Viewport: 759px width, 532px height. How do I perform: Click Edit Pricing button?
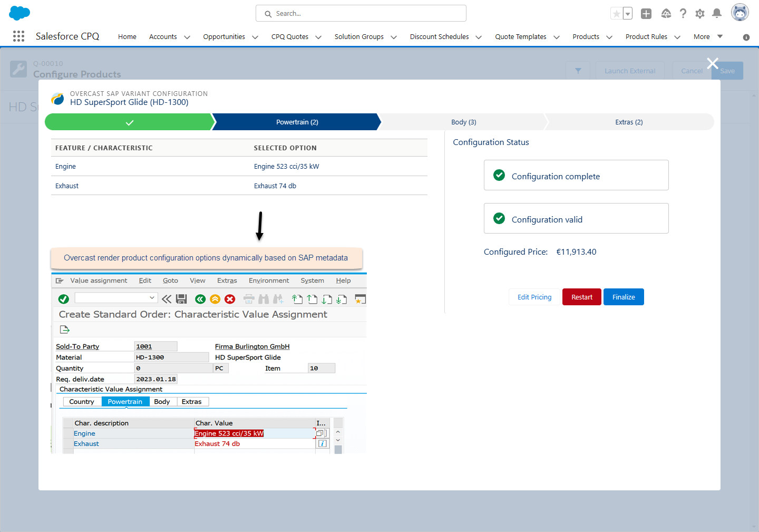pyautogui.click(x=534, y=297)
